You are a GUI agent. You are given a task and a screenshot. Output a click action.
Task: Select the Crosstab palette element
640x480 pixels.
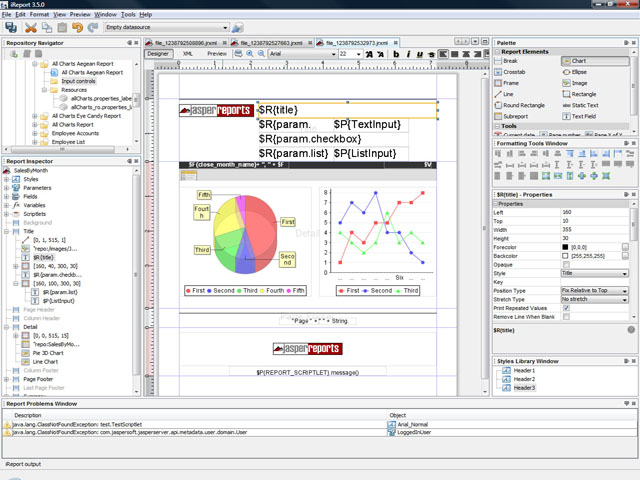point(510,72)
